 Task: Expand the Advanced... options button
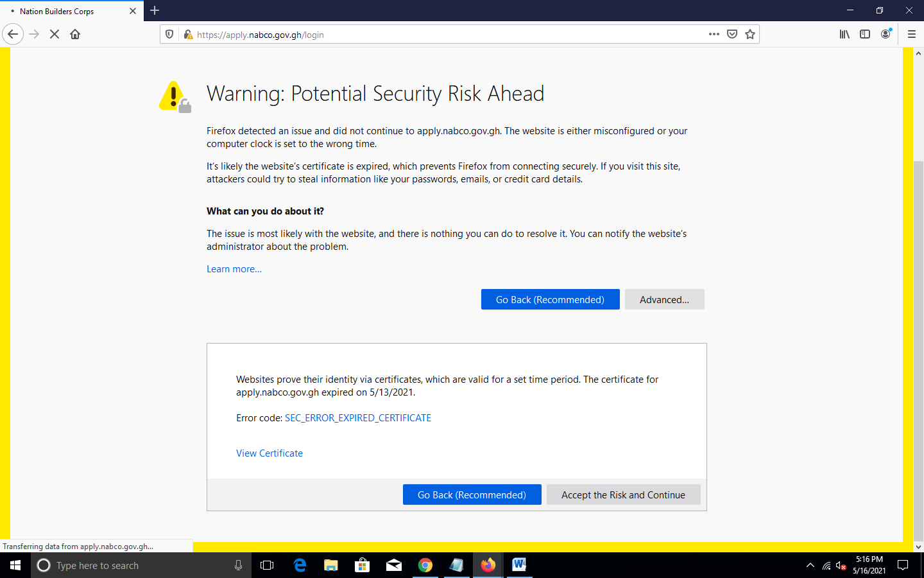coord(664,300)
